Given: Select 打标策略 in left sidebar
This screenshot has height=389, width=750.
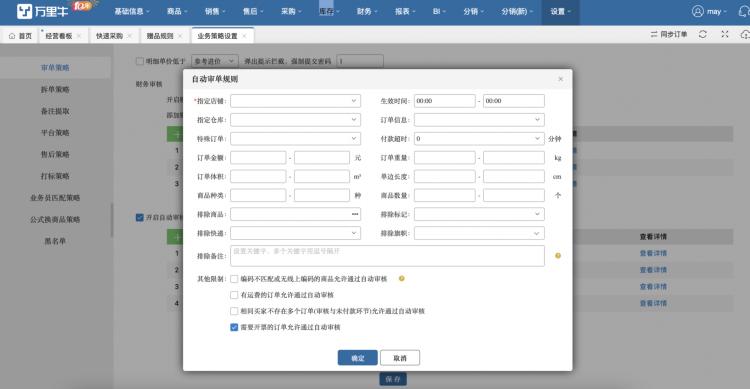Looking at the screenshot, I should [55, 176].
